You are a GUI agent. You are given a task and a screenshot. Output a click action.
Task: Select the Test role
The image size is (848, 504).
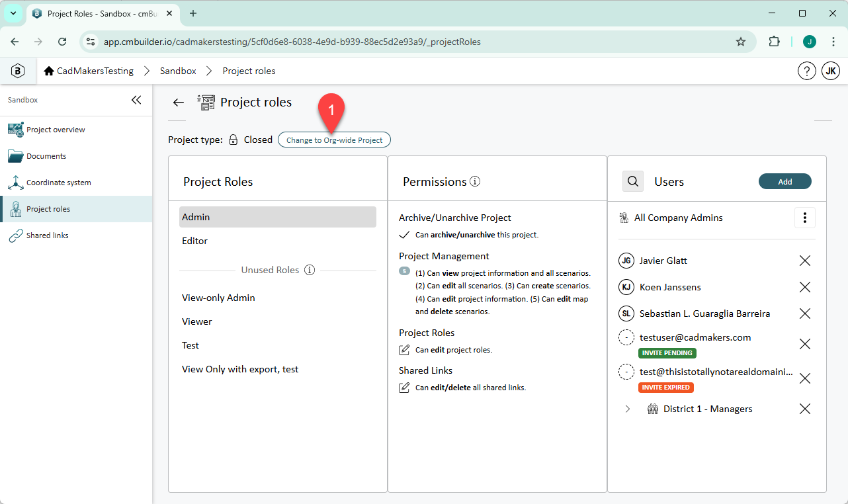pyautogui.click(x=278, y=345)
